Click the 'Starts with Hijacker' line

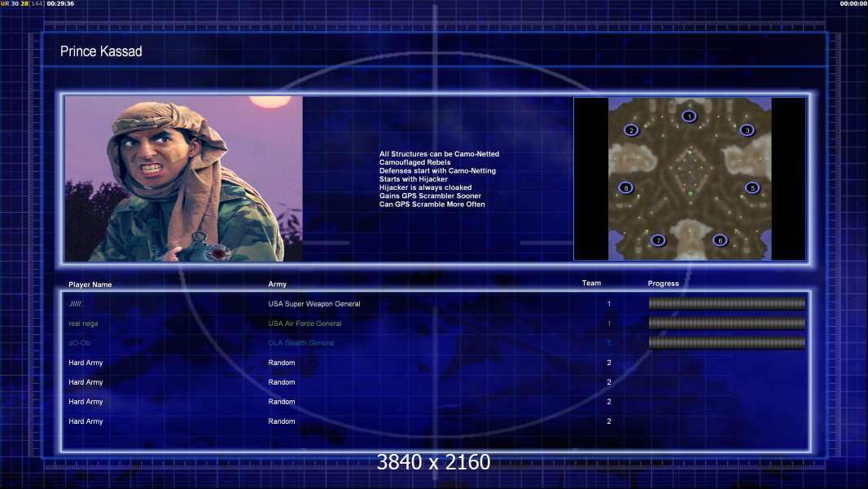414,178
